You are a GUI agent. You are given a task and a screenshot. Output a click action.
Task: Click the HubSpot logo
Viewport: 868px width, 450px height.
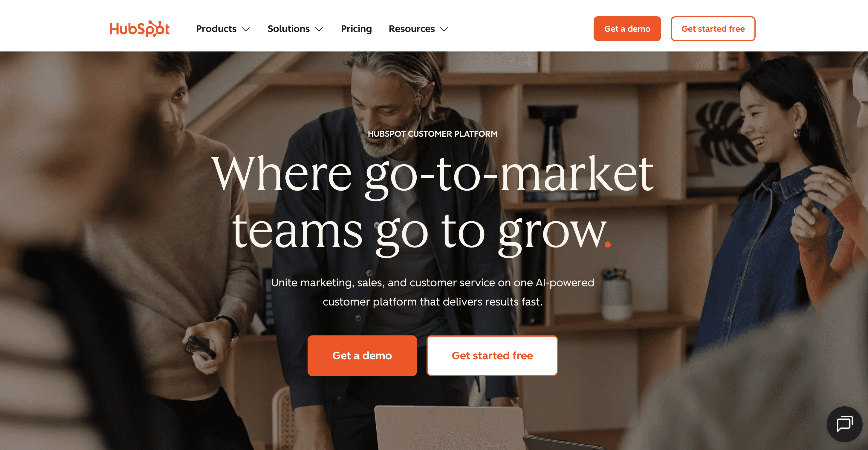[x=140, y=29]
